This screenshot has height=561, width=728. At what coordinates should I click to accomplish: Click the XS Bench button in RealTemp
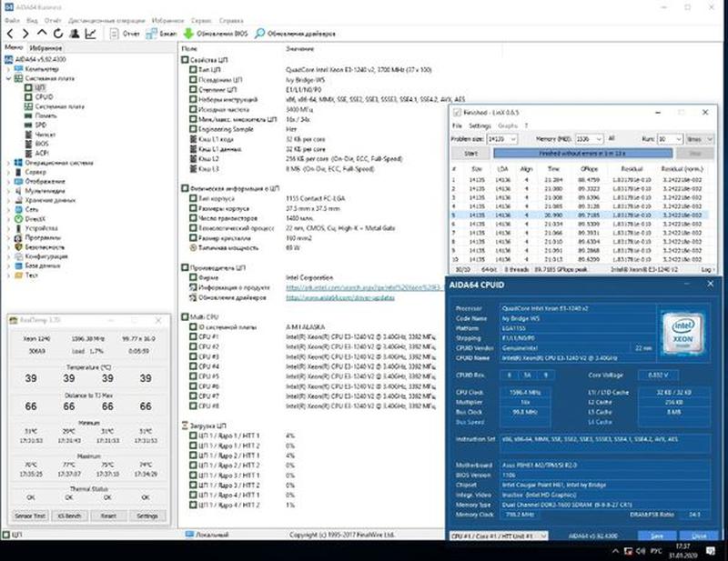click(x=69, y=516)
